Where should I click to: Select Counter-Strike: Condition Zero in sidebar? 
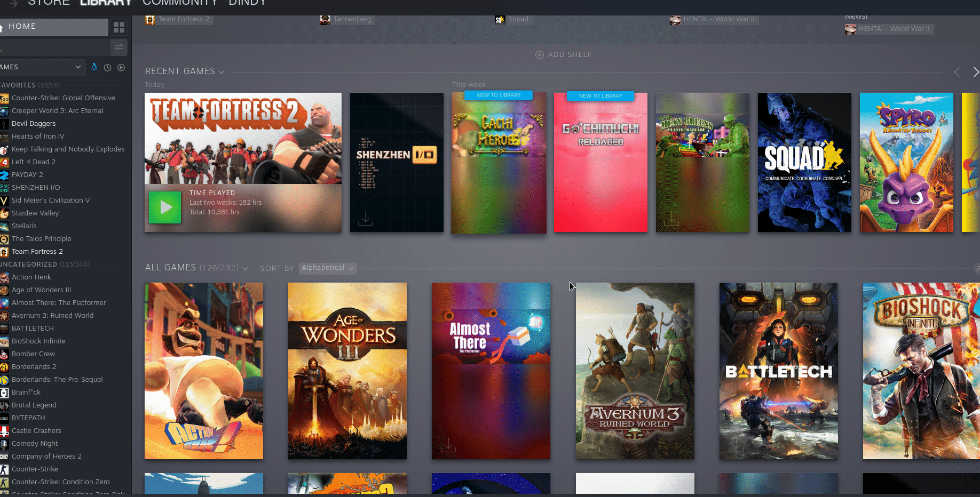coord(61,482)
